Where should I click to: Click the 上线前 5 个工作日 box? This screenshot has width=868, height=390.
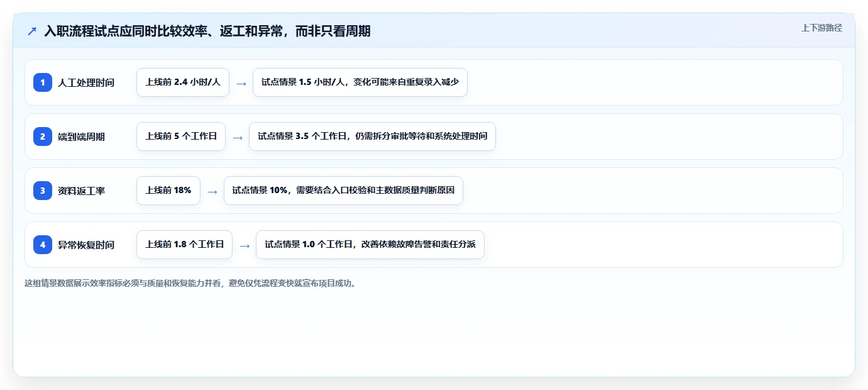pos(181,136)
